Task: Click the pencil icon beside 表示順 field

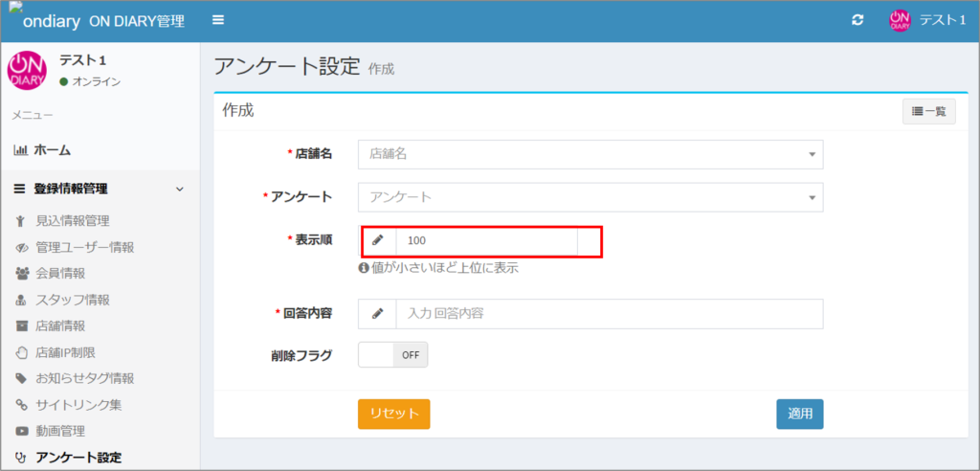Action: [x=378, y=240]
